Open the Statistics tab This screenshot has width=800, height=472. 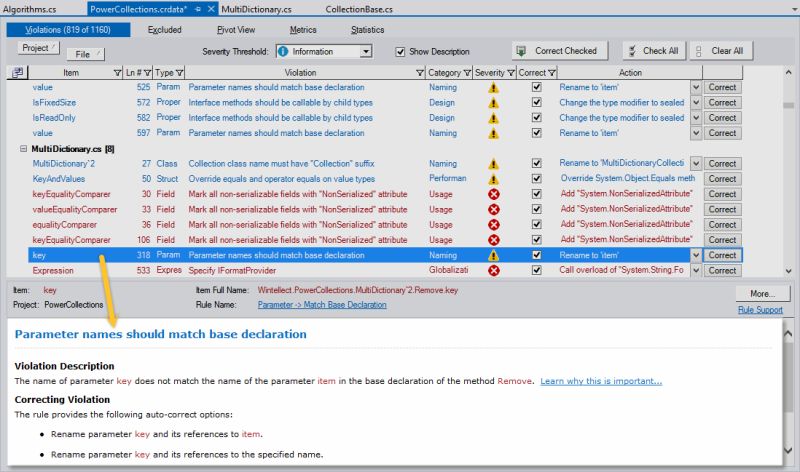[367, 30]
